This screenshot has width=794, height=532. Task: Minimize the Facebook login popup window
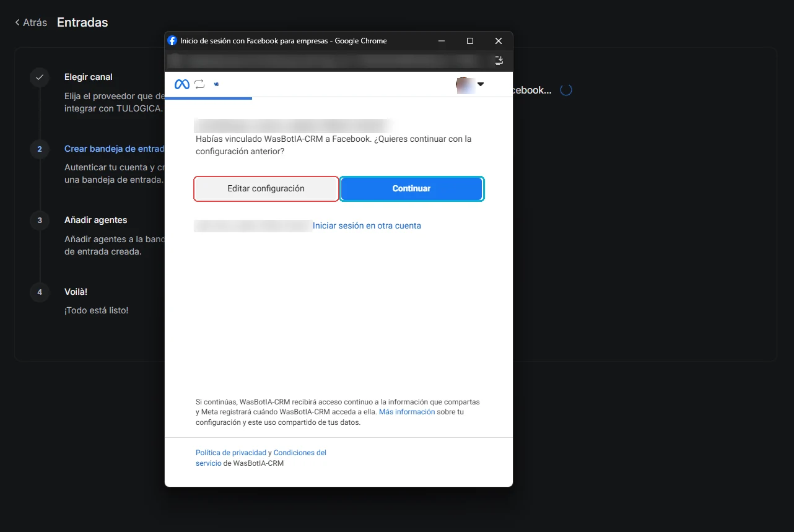pos(442,41)
